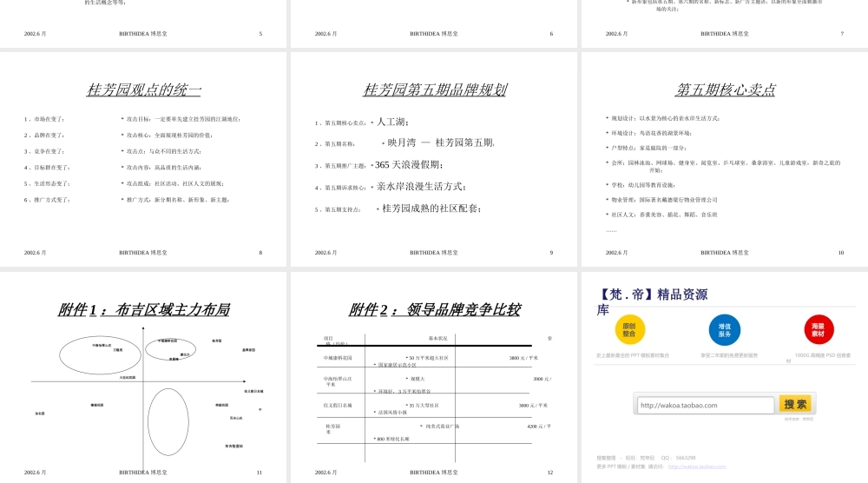Click the list item 6、推广方式变了
The width and height of the screenshot is (868, 483).
coord(47,200)
